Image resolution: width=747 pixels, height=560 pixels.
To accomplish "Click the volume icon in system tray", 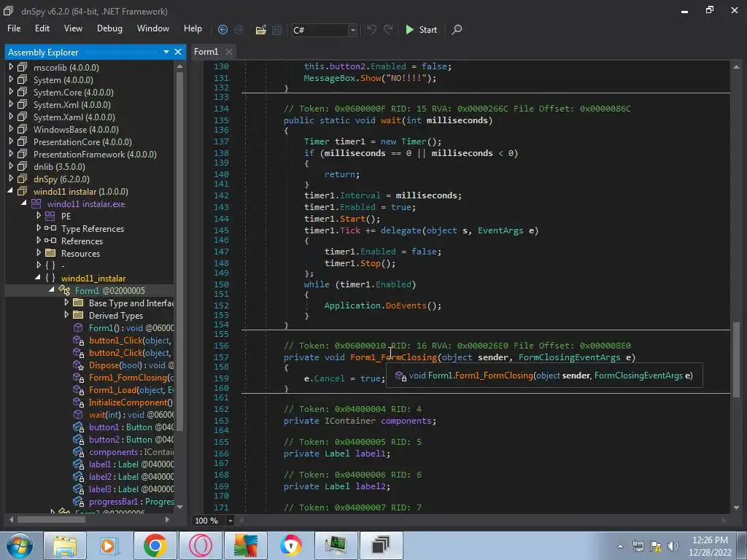I will (x=673, y=545).
